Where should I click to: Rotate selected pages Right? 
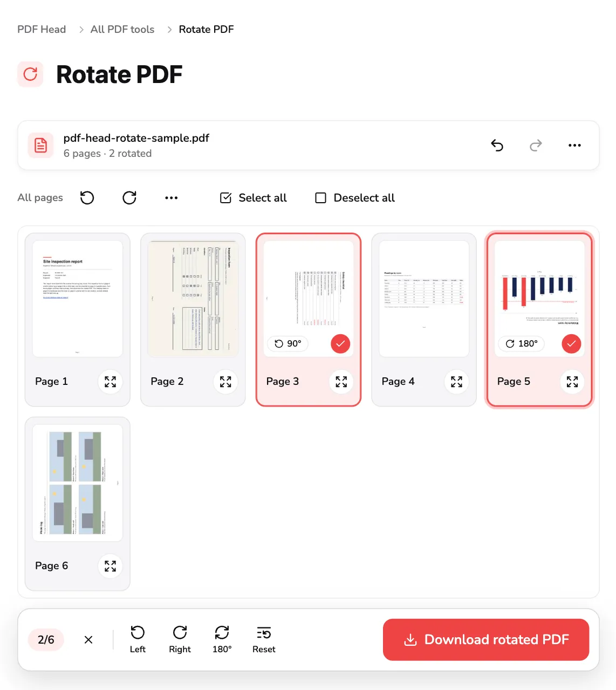[x=180, y=639]
